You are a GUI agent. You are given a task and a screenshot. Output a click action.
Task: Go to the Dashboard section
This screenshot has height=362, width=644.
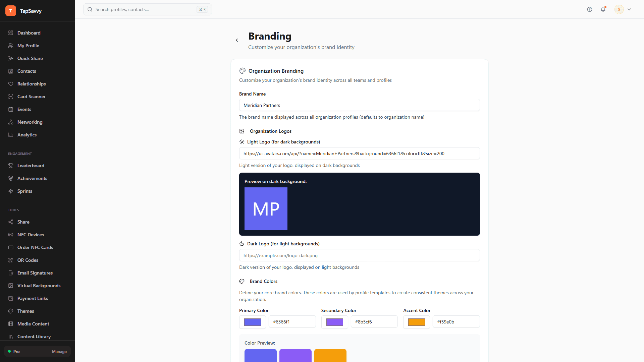coord(29,33)
